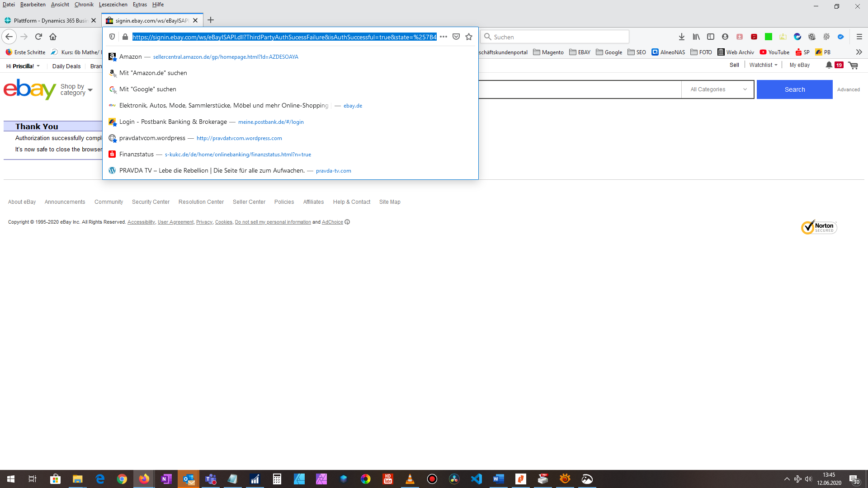Click the Suchen search field
Screen dimensions: 868x488
[555, 37]
